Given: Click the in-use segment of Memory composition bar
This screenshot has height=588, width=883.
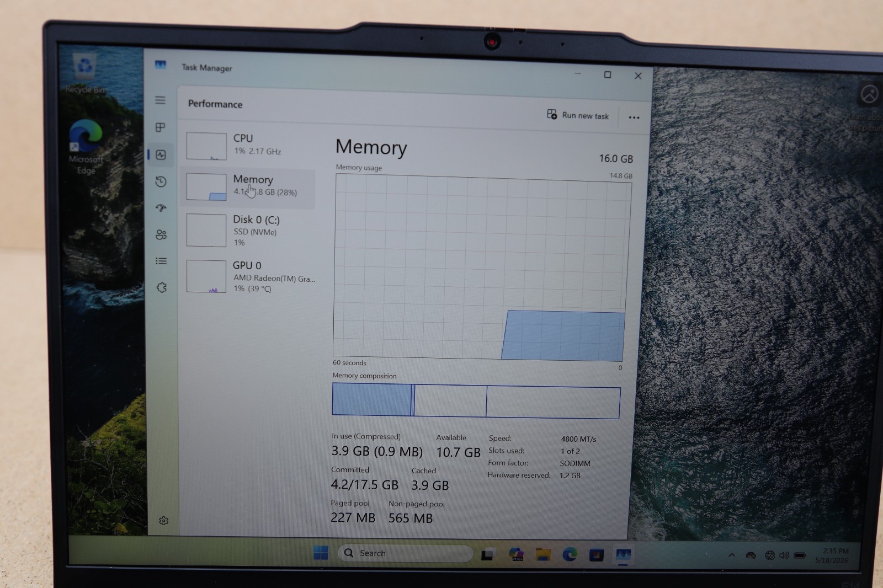Looking at the screenshot, I should (x=372, y=400).
